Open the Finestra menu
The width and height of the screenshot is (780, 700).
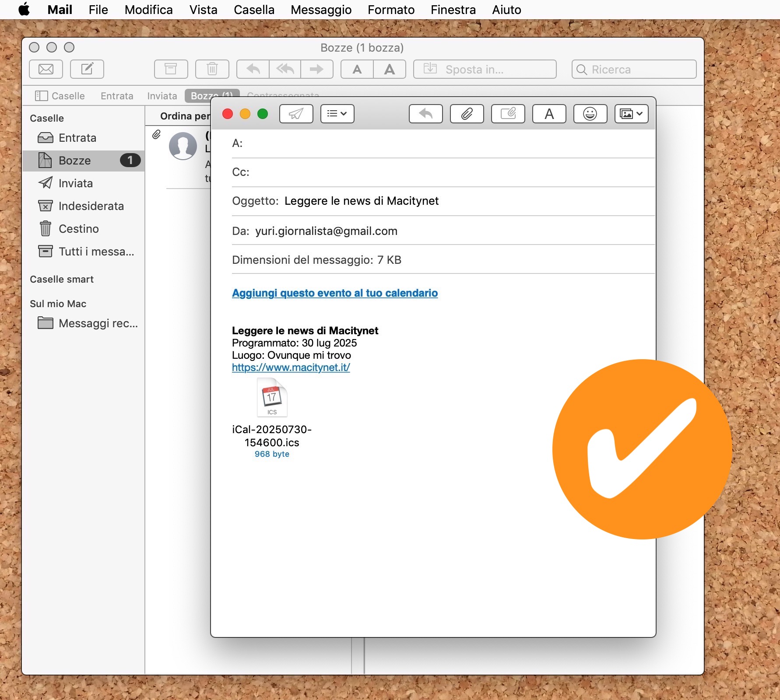(x=453, y=10)
